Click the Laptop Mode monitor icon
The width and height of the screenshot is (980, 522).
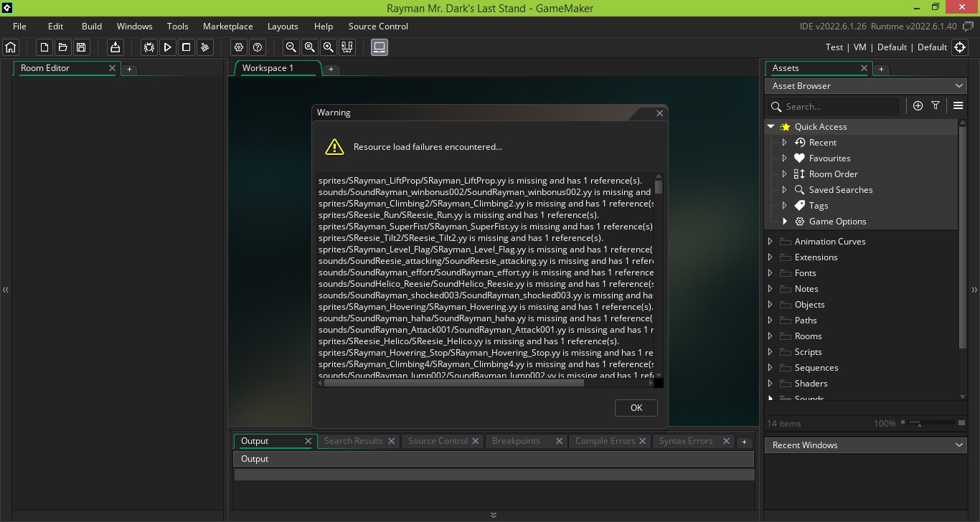click(380, 47)
